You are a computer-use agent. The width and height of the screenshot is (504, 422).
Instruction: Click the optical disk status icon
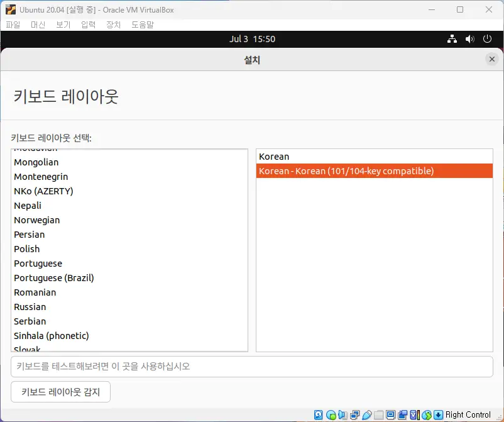click(331, 415)
